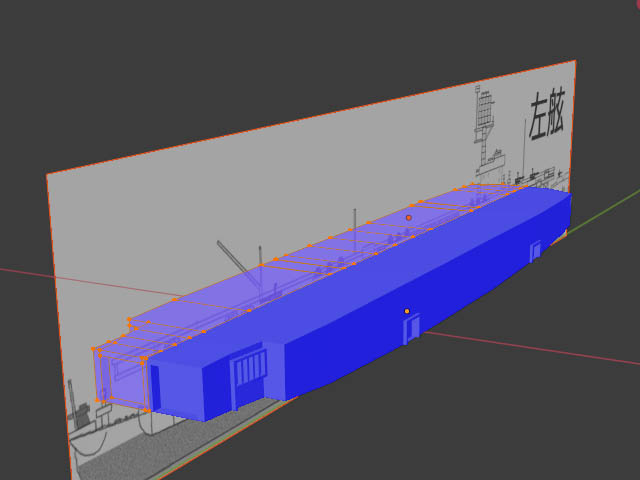Click the orange origin dot on the hull side

coord(407,311)
